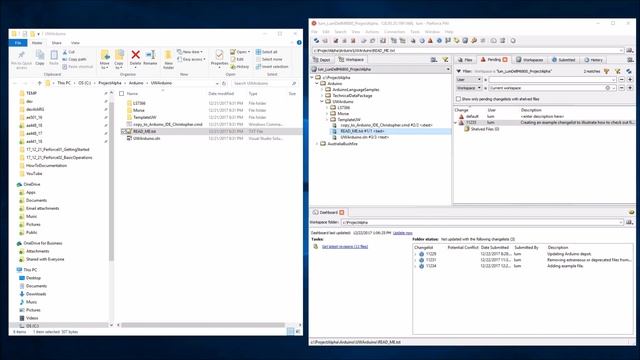Image resolution: width=640 pixels, height=360 pixels.
Task: Select UWArduino.sln file in Explorer list
Action: [147, 138]
